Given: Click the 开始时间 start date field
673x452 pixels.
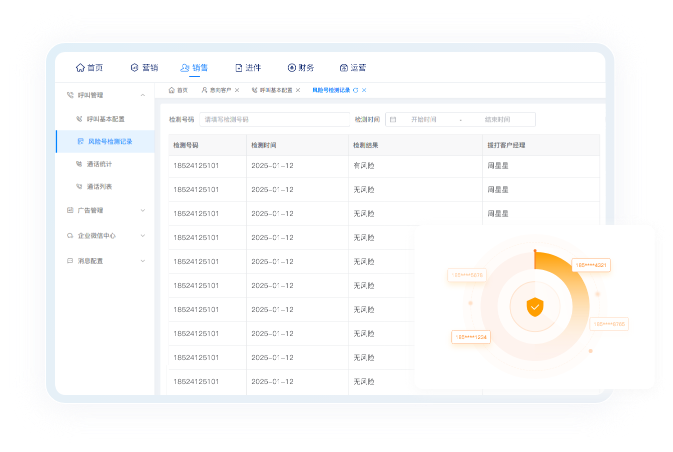Looking at the screenshot, I should (x=424, y=119).
